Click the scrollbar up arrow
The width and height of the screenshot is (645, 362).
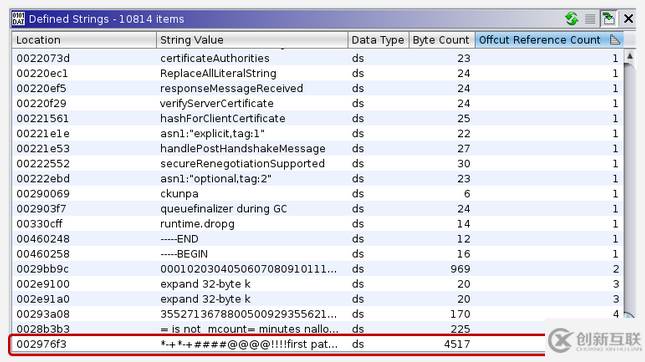(x=629, y=56)
